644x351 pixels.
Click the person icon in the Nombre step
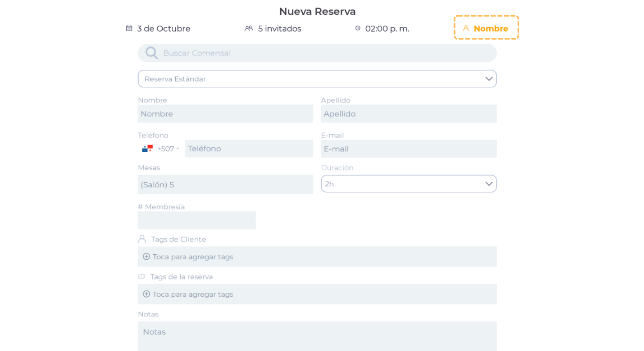(x=466, y=28)
